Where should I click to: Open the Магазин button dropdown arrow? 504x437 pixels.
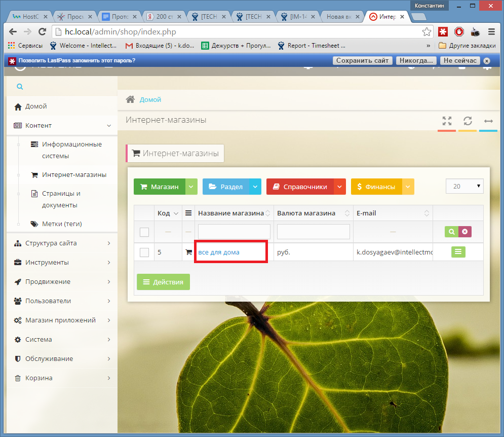point(191,187)
